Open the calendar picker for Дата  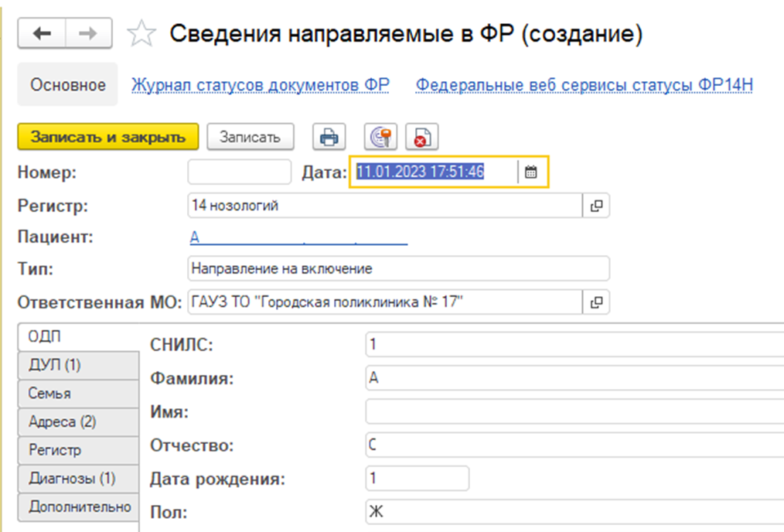530,172
